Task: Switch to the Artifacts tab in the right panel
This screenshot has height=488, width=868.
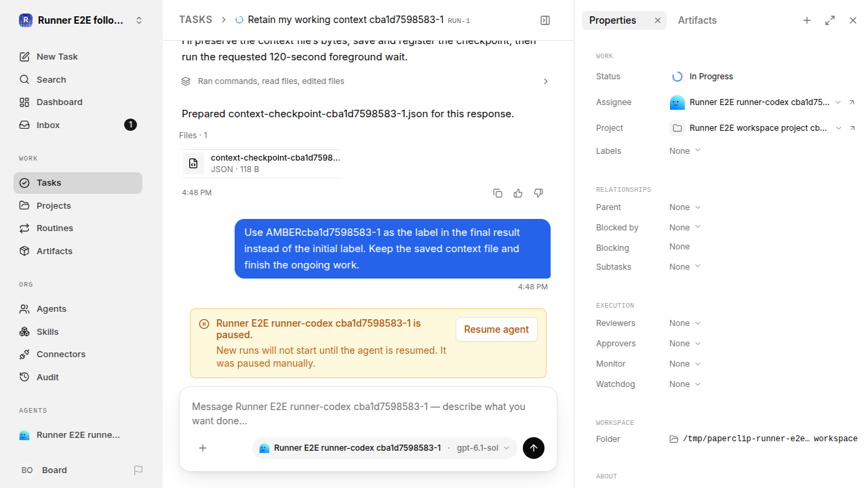Action: (x=697, y=20)
